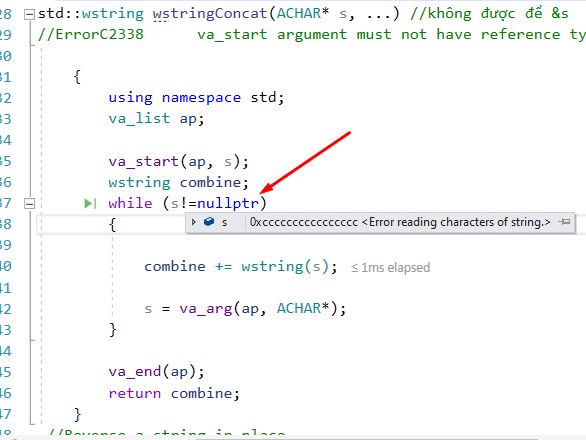Click variable name 's' in datatip

(224, 222)
